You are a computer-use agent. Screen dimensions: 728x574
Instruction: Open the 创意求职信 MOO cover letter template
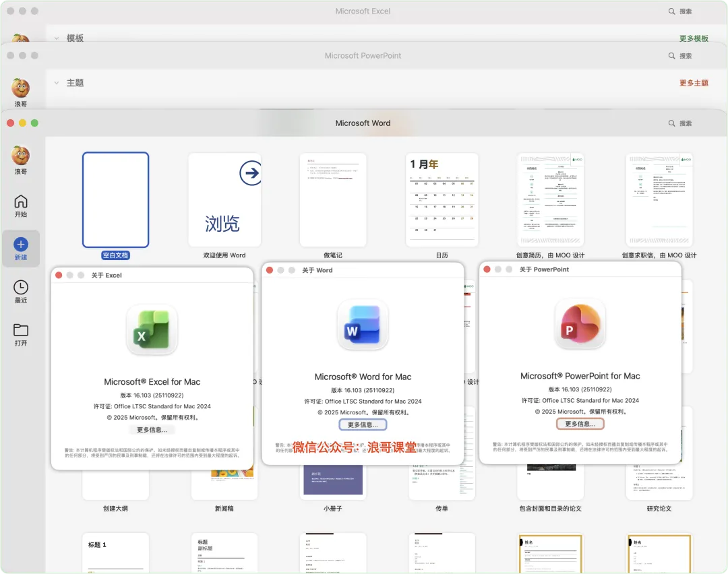pyautogui.click(x=659, y=199)
